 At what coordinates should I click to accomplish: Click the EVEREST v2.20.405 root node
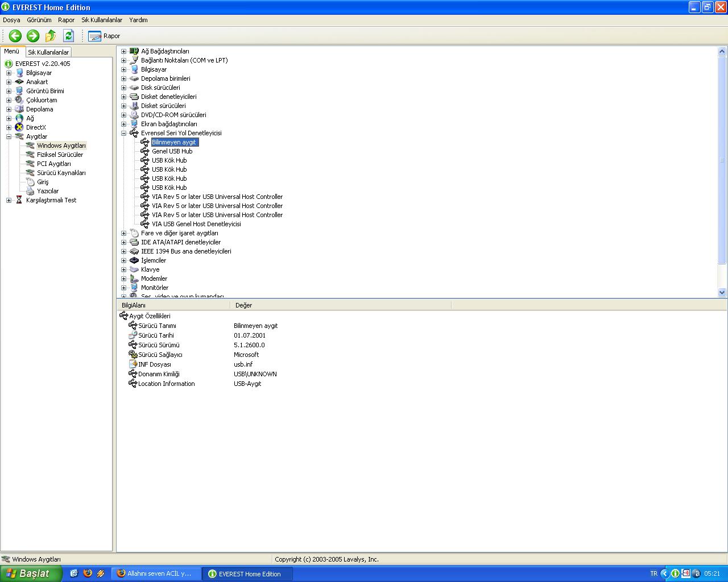click(x=43, y=64)
